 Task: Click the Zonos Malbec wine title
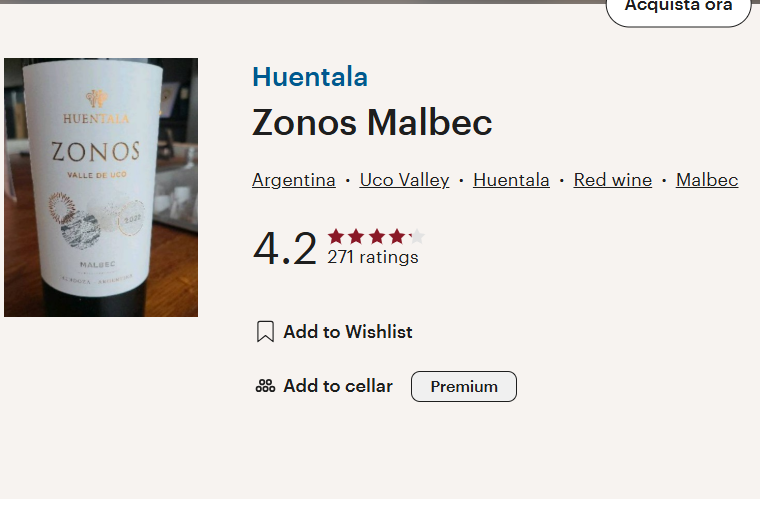click(x=372, y=122)
